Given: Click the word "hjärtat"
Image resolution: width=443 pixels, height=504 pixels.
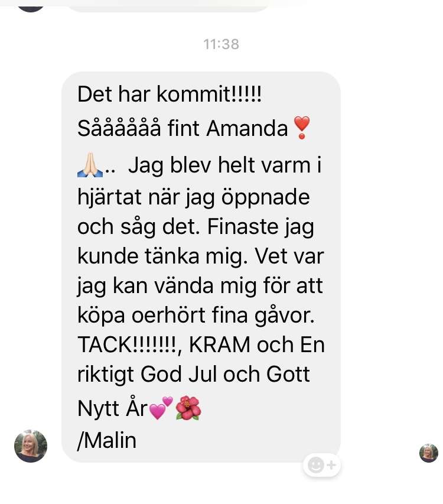Looking at the screenshot, I should coord(109,197).
